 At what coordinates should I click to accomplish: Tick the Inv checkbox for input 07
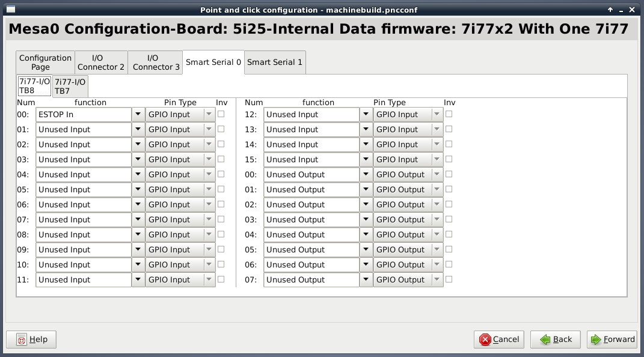click(221, 219)
